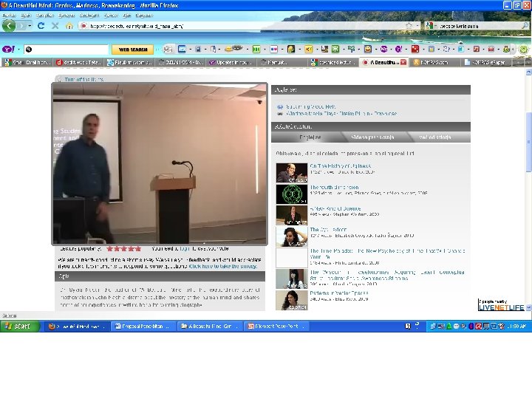Click the red star popularity rating
532x399 pixels.
coord(124,249)
